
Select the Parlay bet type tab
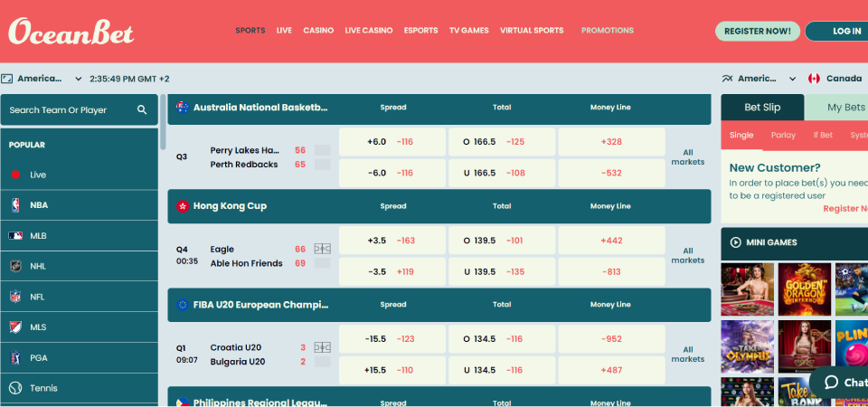pos(783,136)
